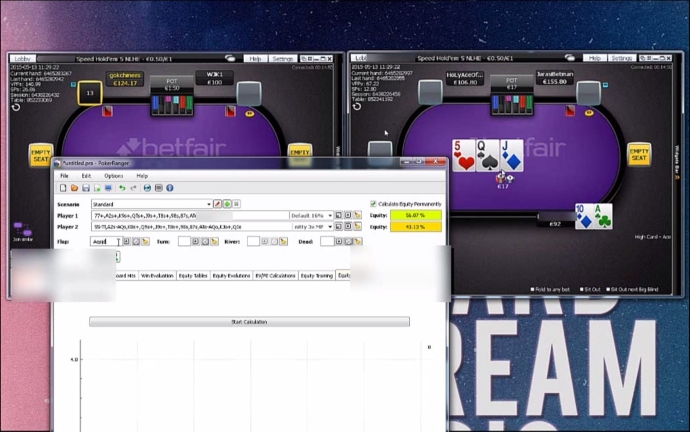Click Settings button in left poker table
Image resolution: width=690 pixels, height=432 pixels.
point(283,59)
